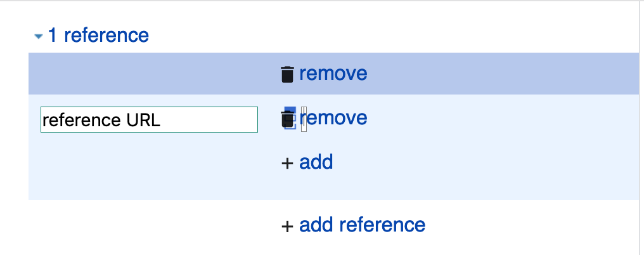Click the digit "1" in reference heading
The height and width of the screenshot is (255, 644).
click(x=53, y=35)
